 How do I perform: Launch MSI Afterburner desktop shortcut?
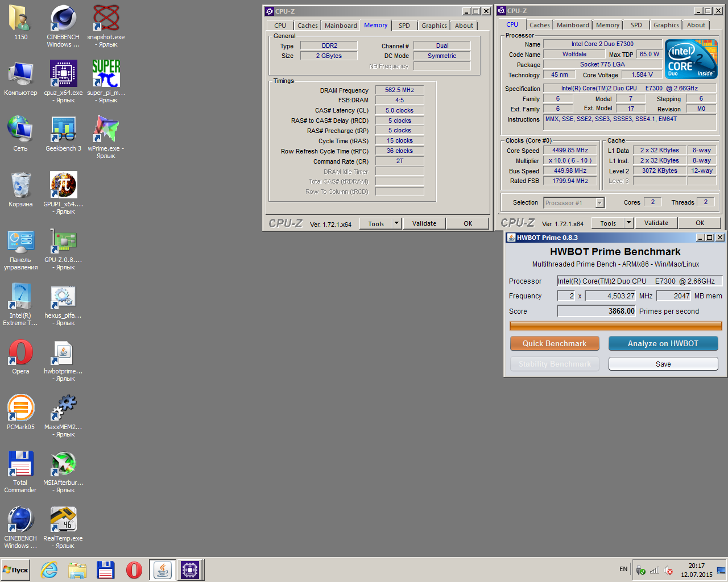pyautogui.click(x=63, y=472)
